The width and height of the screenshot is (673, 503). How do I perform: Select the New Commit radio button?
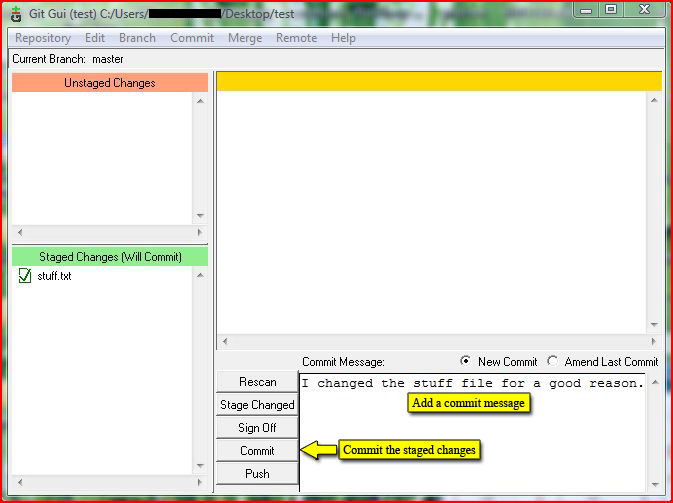[x=465, y=361]
